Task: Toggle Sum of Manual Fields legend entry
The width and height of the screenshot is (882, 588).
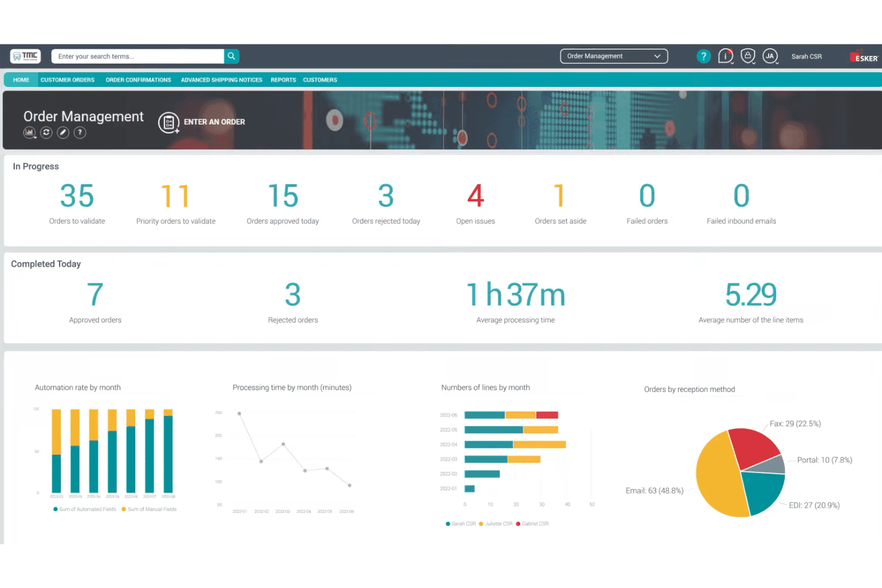Action: 149,509
